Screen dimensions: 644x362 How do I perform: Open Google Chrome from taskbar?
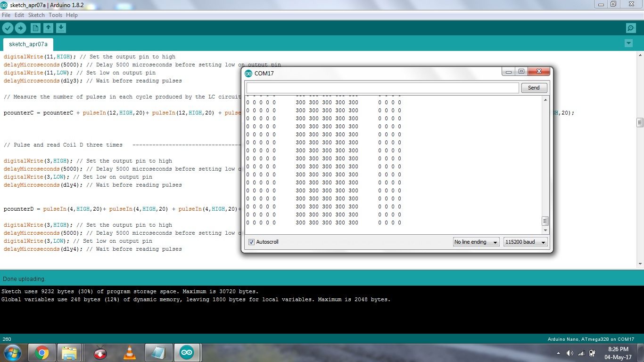tap(41, 353)
